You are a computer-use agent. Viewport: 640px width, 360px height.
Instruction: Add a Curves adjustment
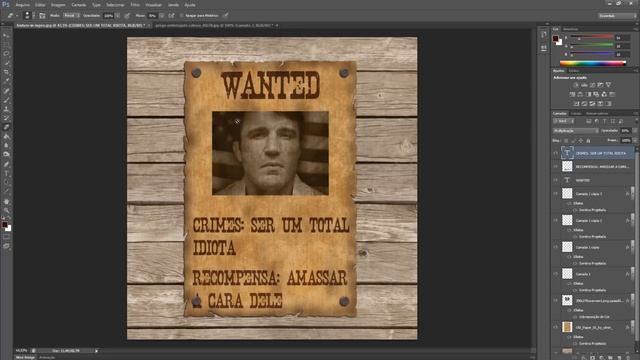coord(592,85)
